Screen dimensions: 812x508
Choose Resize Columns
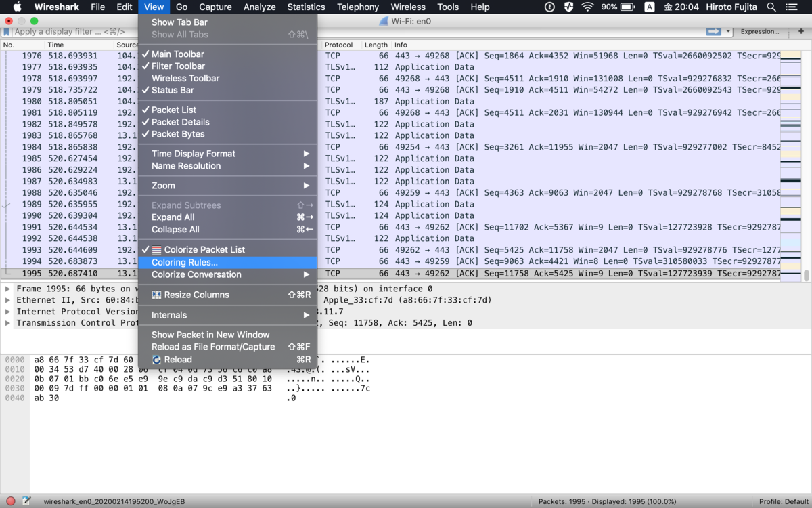point(228,295)
